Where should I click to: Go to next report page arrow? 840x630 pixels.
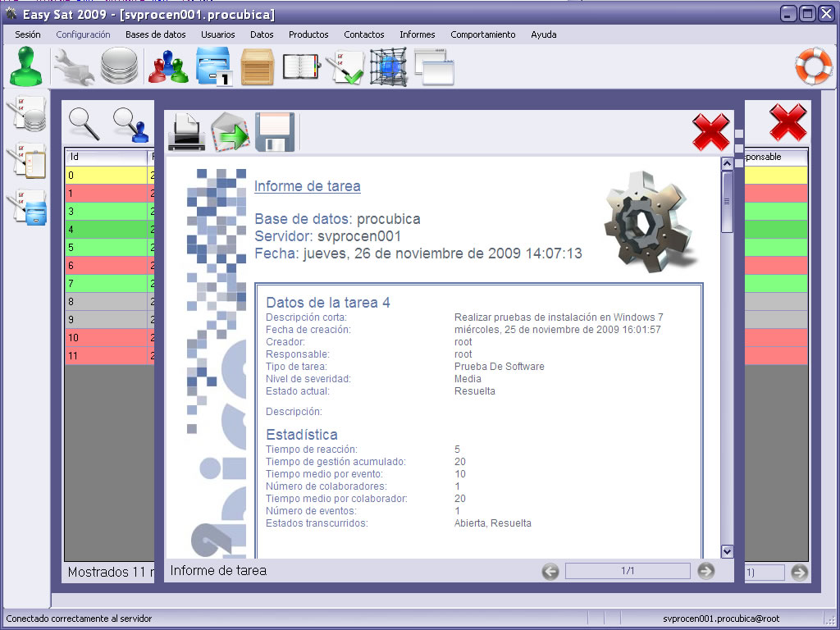click(706, 571)
